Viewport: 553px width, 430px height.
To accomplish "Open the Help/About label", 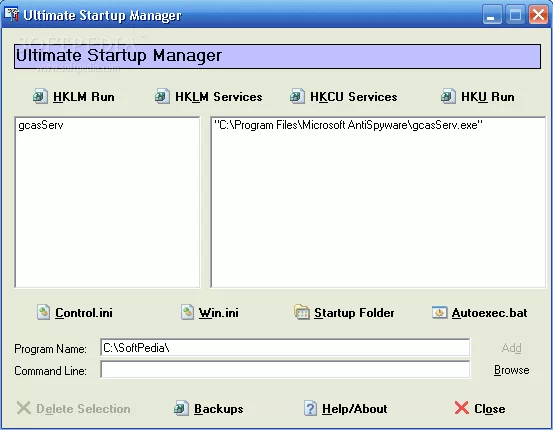I will click(x=354, y=409).
